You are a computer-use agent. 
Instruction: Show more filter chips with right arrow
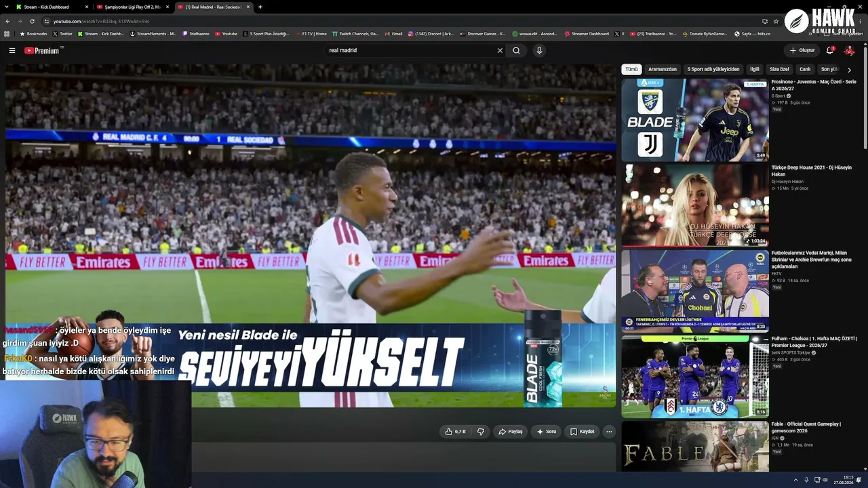tap(849, 70)
